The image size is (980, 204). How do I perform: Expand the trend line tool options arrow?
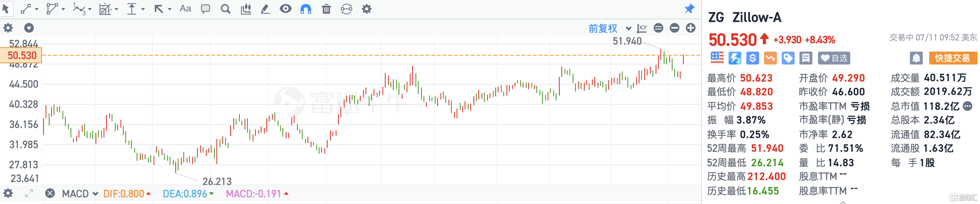click(x=37, y=9)
